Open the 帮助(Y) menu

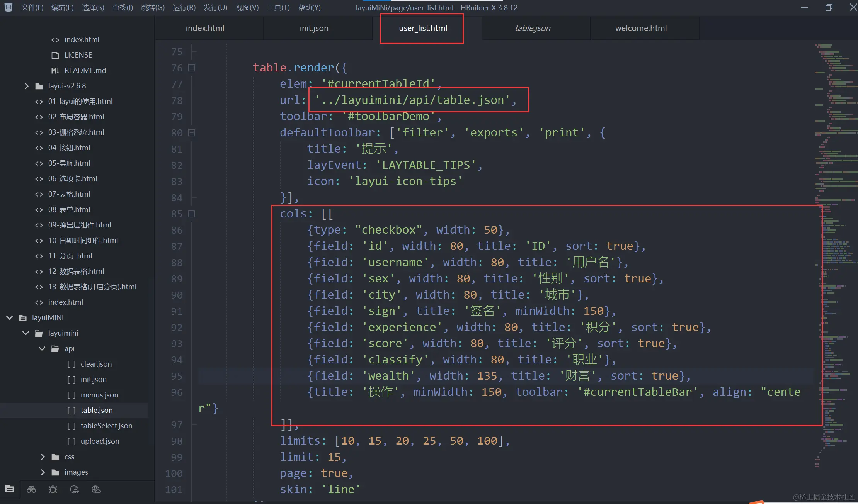[309, 7]
